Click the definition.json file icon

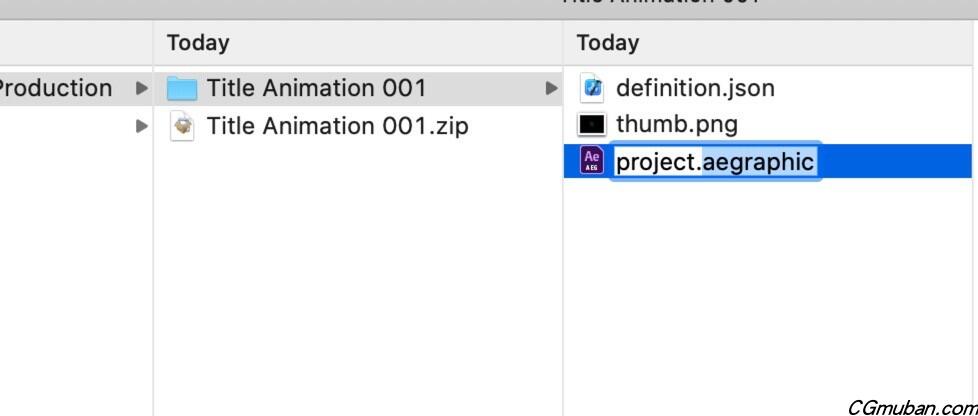[x=592, y=89]
